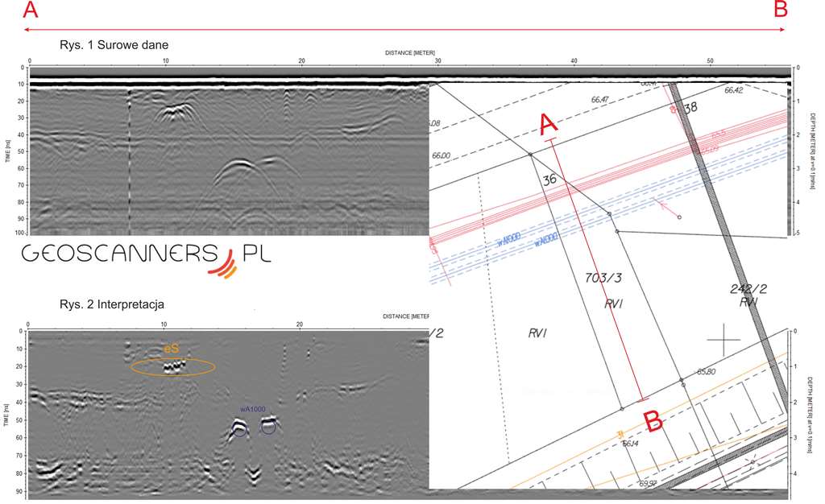Click elevation value "66.14" near the orange line

click(x=630, y=444)
